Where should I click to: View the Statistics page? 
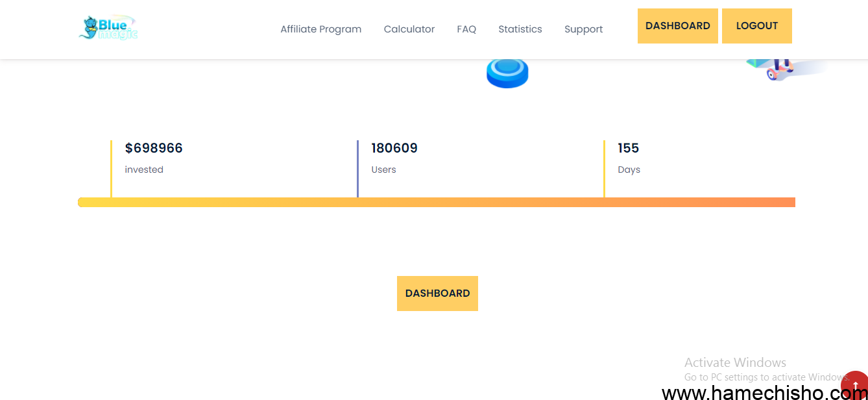[520, 29]
